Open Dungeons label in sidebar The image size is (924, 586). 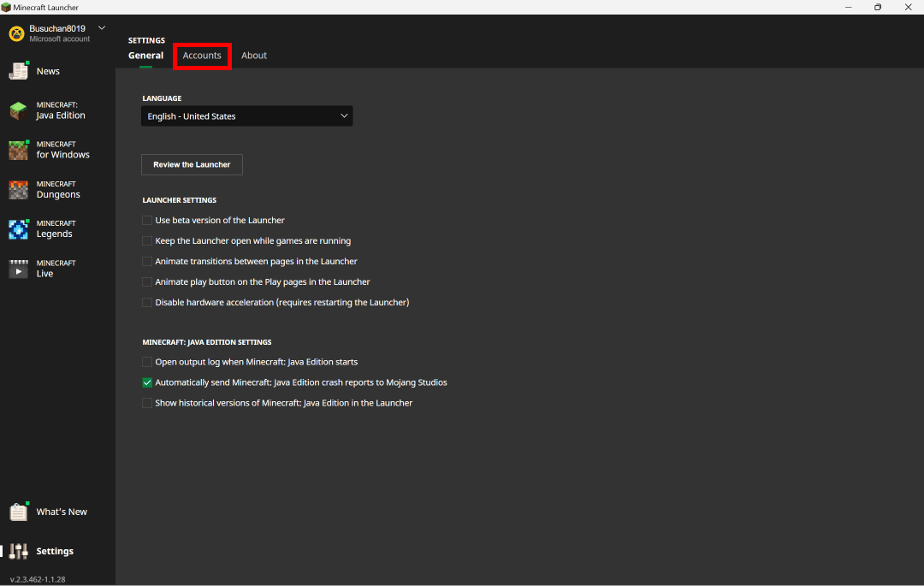[x=58, y=194]
